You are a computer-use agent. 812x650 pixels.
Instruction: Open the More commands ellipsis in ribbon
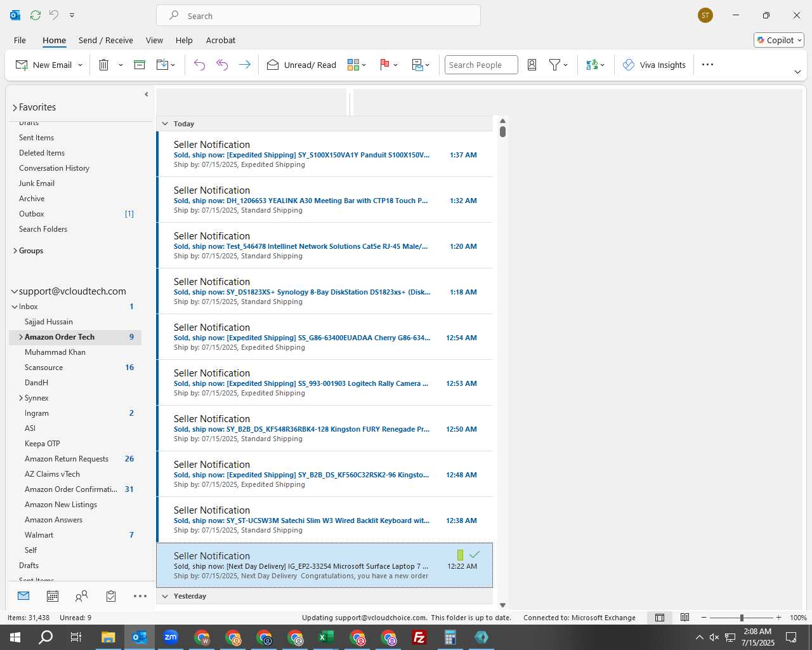pyautogui.click(x=708, y=65)
